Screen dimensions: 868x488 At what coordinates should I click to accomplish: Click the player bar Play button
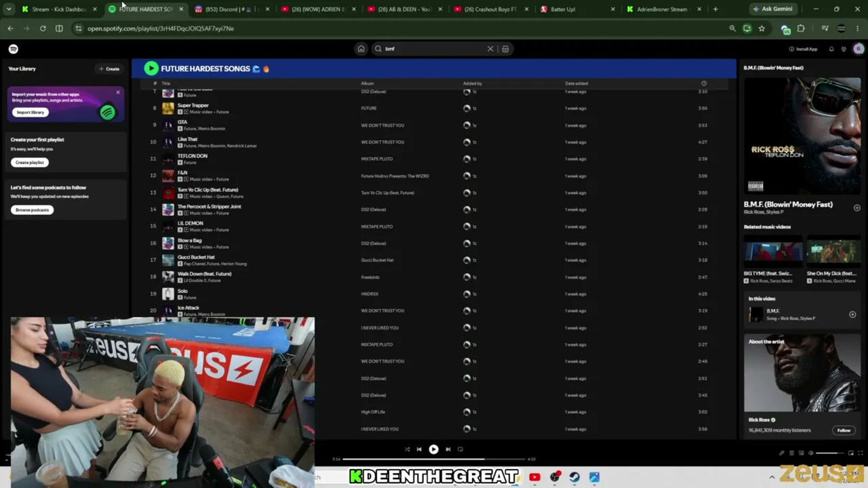(x=433, y=449)
